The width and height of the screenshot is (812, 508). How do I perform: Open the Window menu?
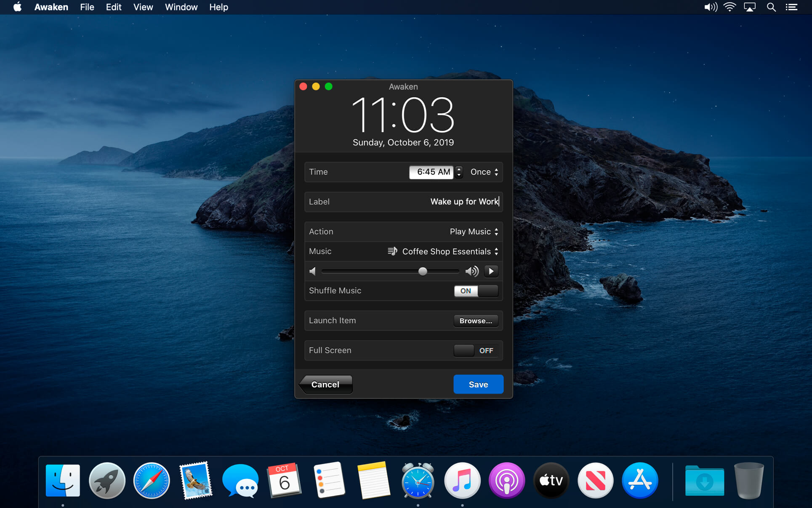point(181,7)
